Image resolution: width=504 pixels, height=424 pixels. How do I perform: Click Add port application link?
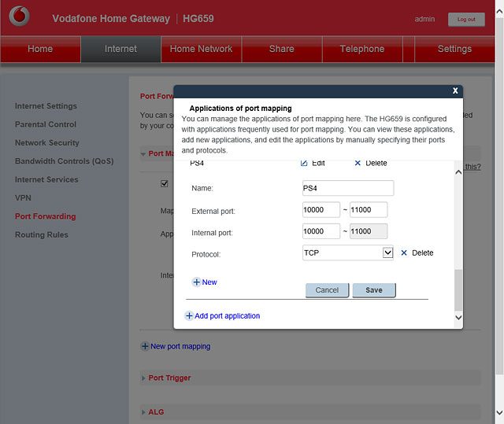[227, 315]
